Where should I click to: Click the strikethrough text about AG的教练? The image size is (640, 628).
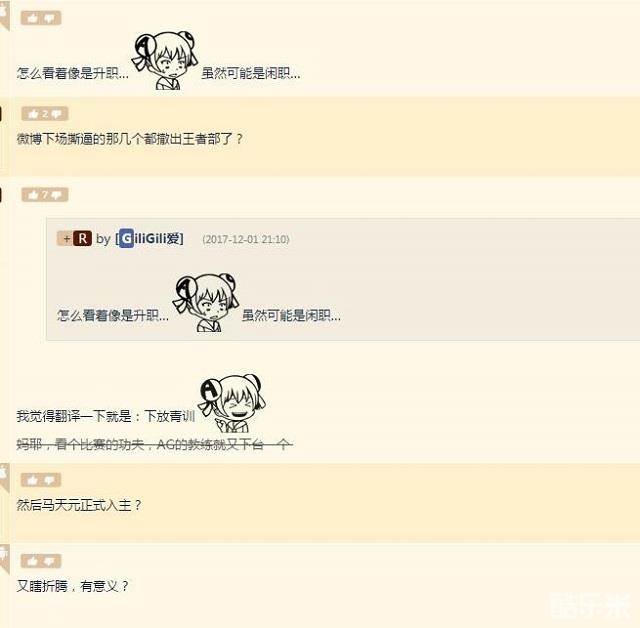click(155, 444)
